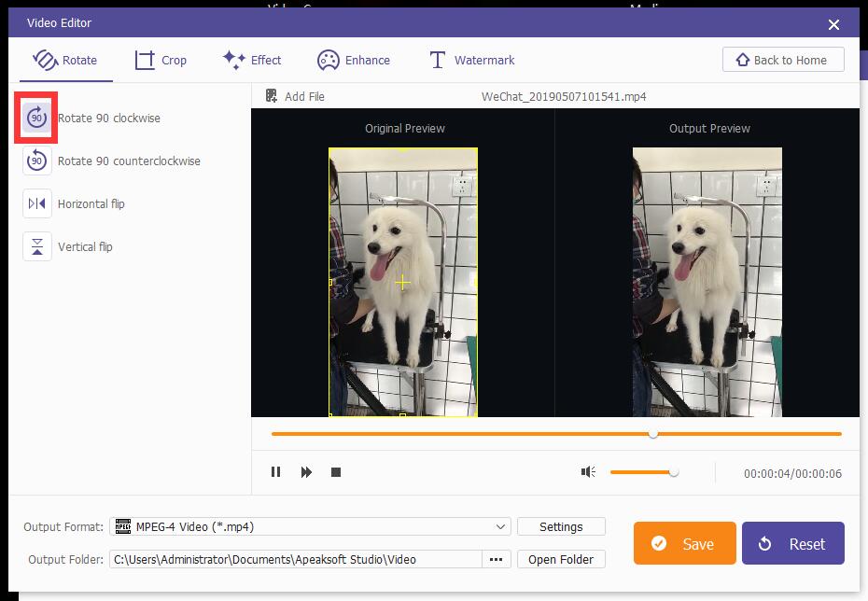Click Open Folder
This screenshot has height=601, width=868.
(561, 559)
